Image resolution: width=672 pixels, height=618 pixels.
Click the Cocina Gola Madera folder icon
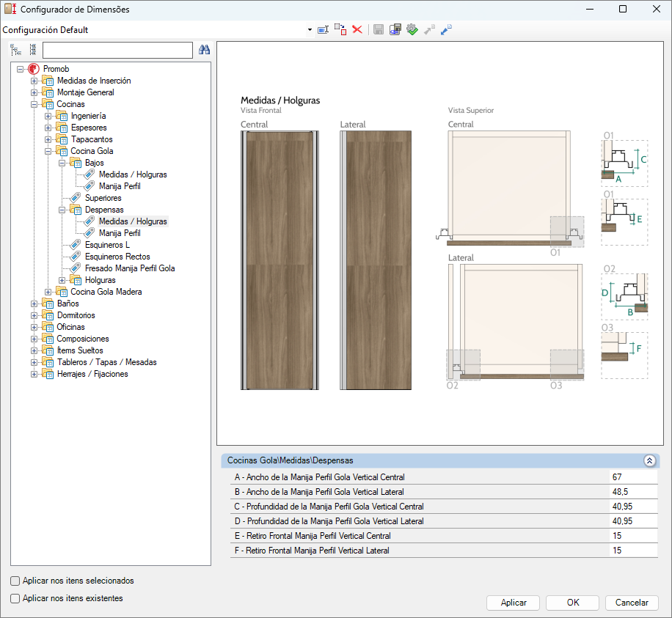click(x=62, y=292)
